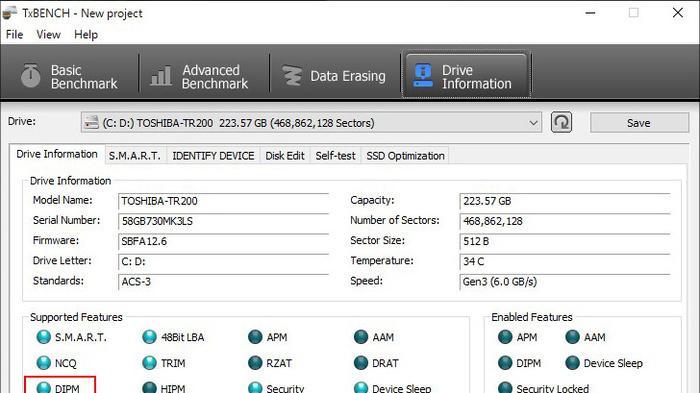Click the TRIM feature indicator light
The image size is (700, 393).
149,363
